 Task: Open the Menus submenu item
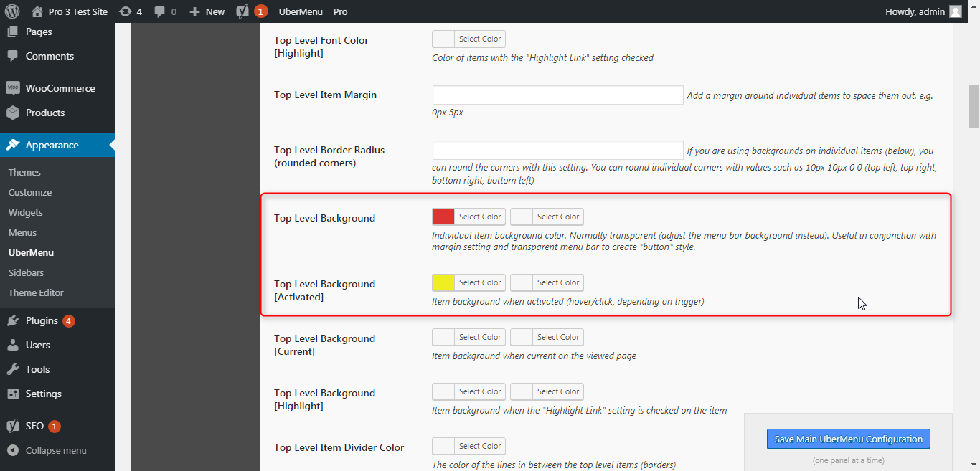click(x=22, y=232)
